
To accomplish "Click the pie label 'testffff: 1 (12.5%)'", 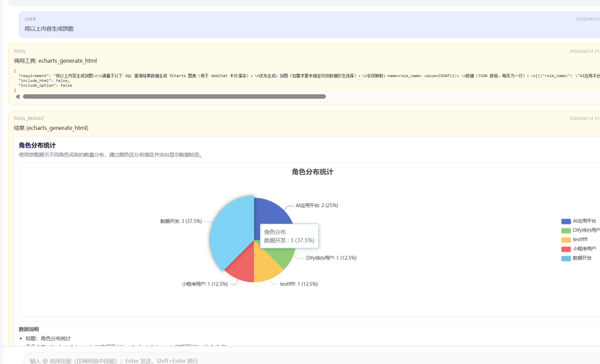I will 299,284.
